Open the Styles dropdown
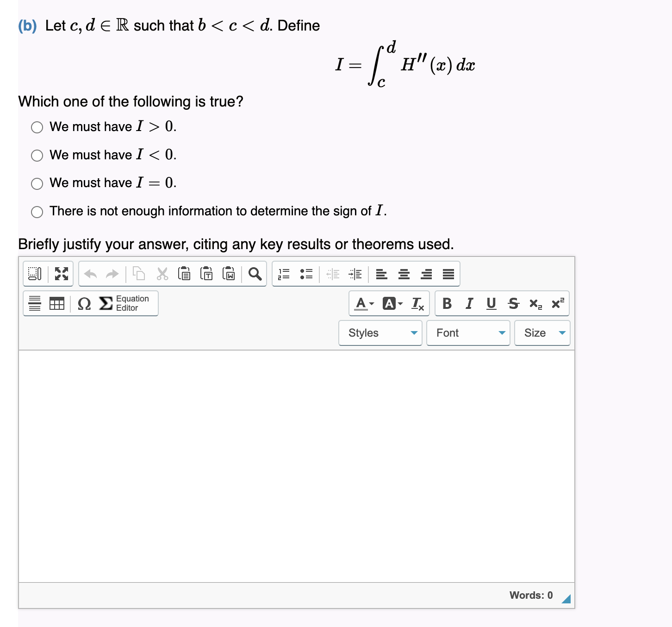Viewport: 672px width, 627px height. pos(380,333)
